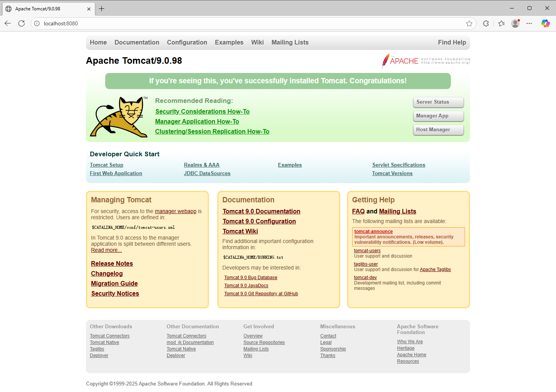Open the Tomcat Versions link
The image size is (556, 392).
[x=392, y=173]
